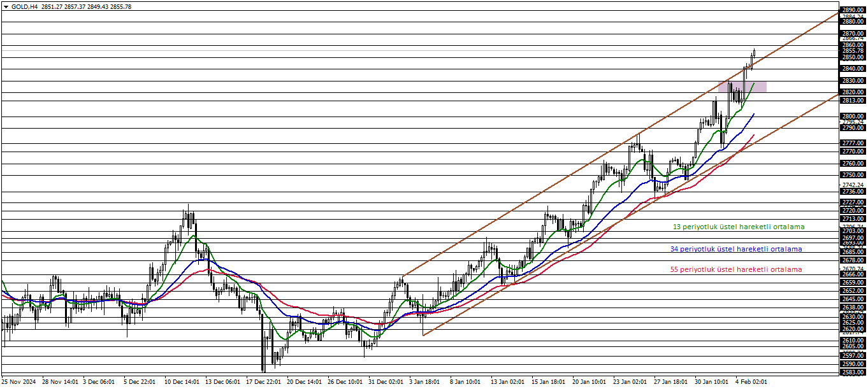
Task: Click the red '55 periyotluk üstel hareketli ortalama' label
Action: click(736, 269)
